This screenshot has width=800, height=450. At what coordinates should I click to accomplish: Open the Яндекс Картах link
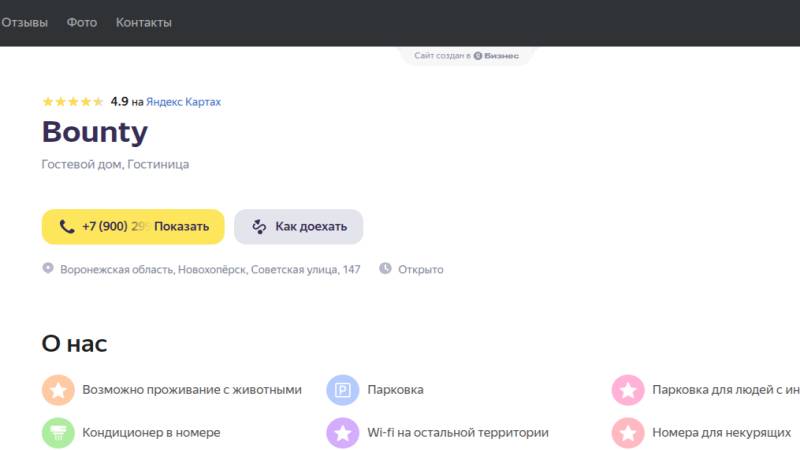click(183, 102)
